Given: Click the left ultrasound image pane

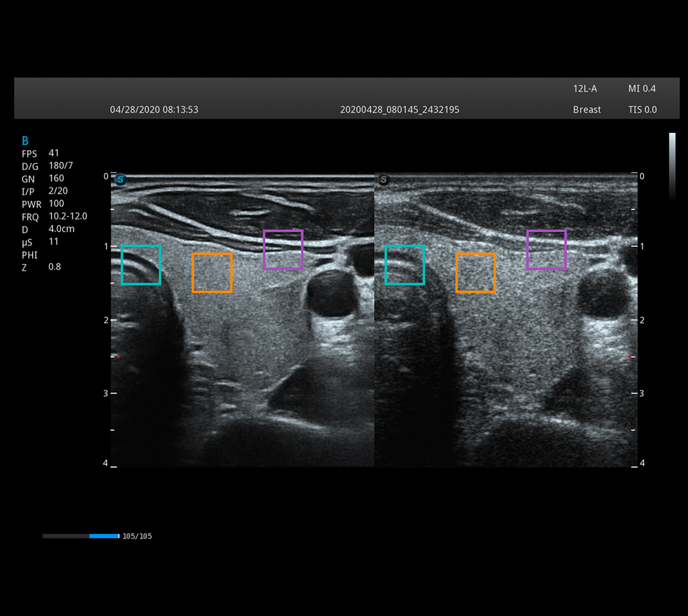Looking at the screenshot, I should [242, 320].
